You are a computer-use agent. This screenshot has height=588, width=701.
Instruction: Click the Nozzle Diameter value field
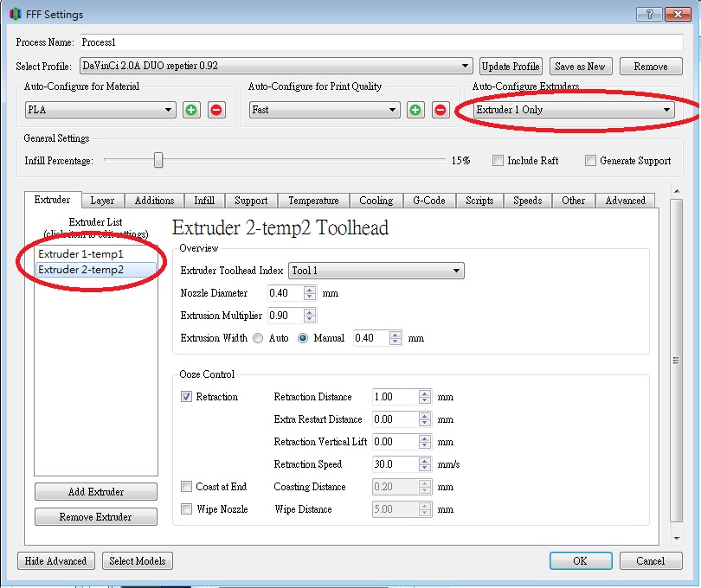click(x=286, y=293)
